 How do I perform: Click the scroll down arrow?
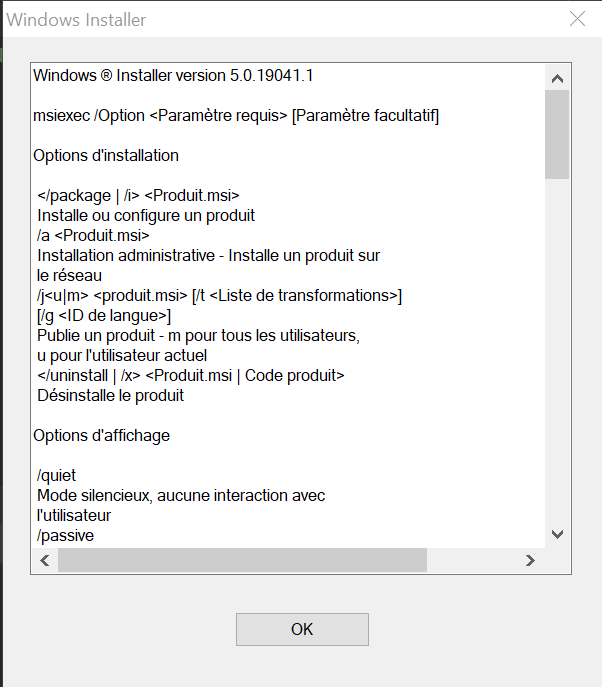click(557, 534)
